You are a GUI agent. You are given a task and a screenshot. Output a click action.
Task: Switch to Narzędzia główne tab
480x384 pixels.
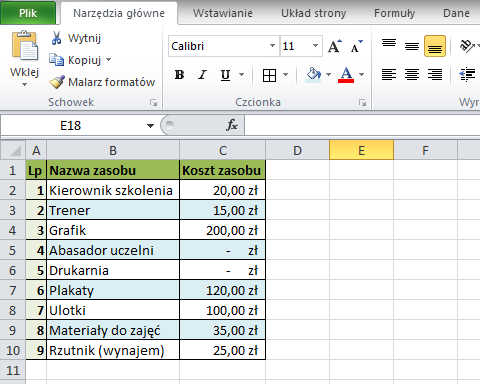pos(119,13)
